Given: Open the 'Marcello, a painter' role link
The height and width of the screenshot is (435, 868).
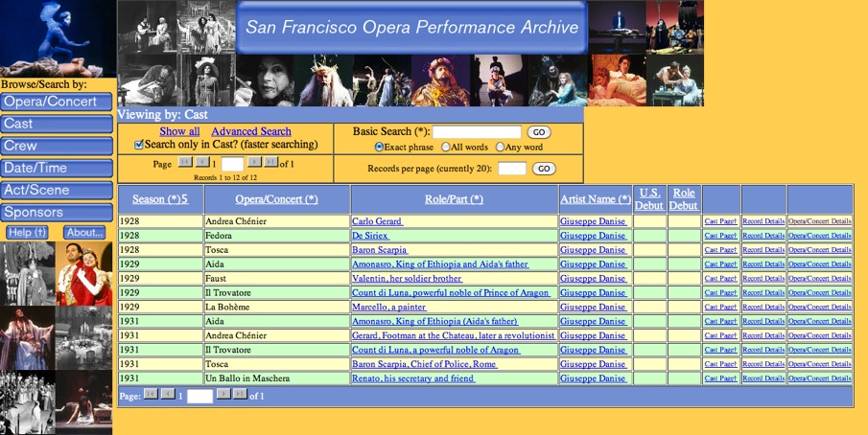Looking at the screenshot, I should click(x=389, y=307).
